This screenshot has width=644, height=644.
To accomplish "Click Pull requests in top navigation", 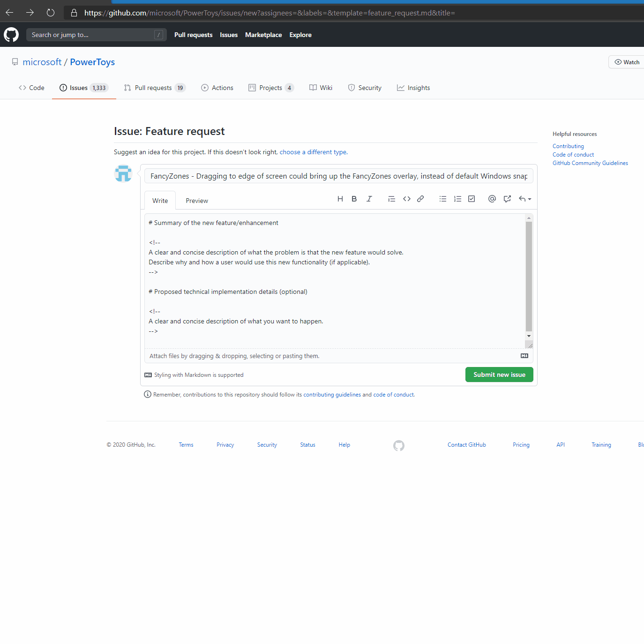I will pos(193,35).
